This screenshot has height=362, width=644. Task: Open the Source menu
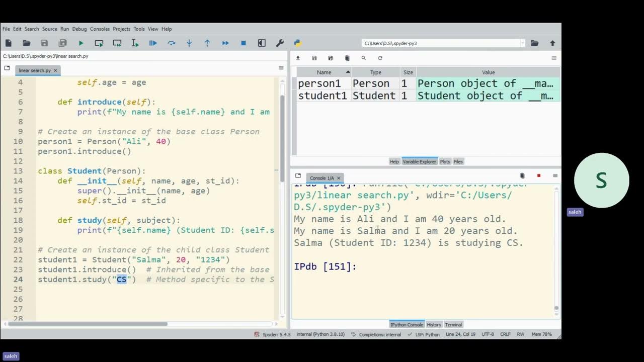[x=50, y=29]
